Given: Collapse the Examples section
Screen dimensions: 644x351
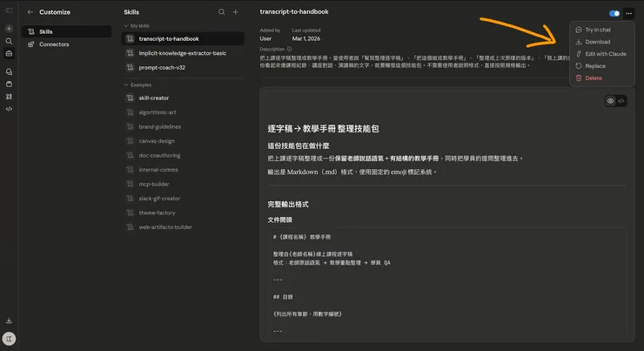Looking at the screenshot, I should coord(138,84).
